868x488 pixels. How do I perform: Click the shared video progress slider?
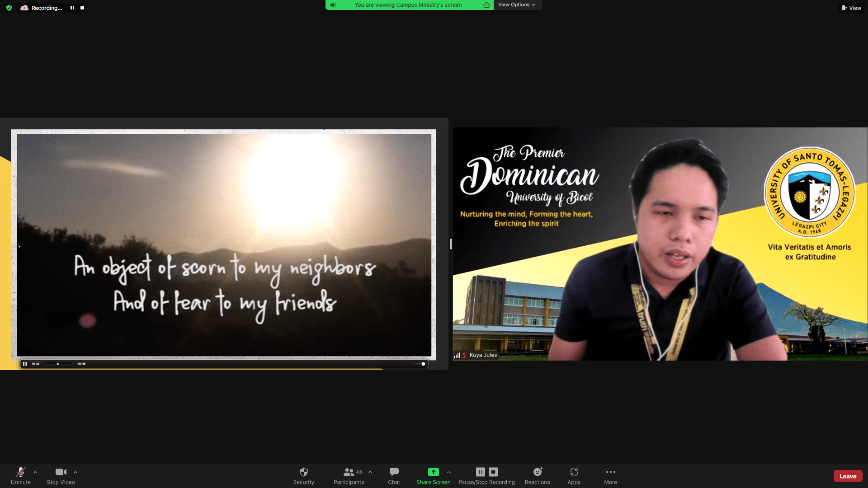58,364
